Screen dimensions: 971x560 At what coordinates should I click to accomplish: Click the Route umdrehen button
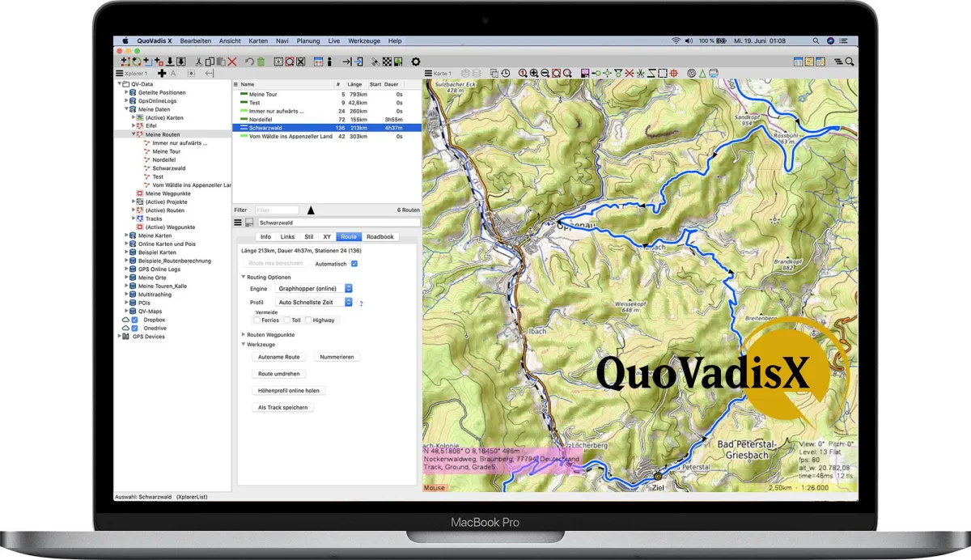[279, 373]
